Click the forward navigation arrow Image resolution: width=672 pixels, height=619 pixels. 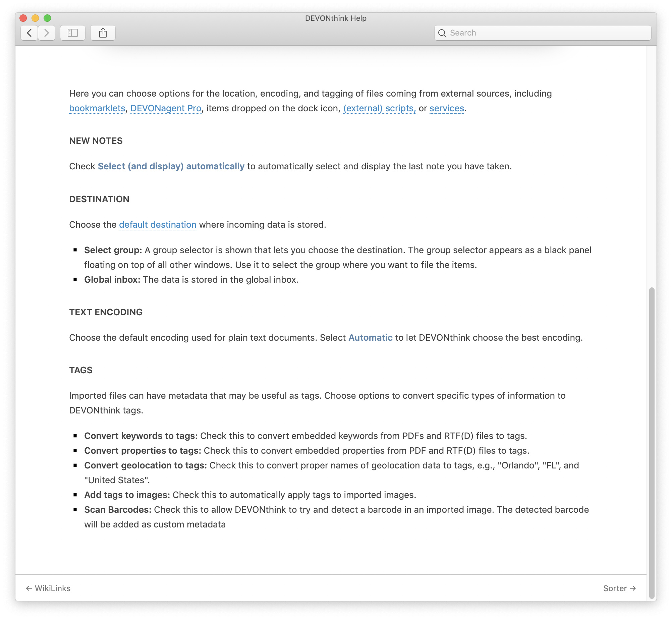tap(47, 33)
